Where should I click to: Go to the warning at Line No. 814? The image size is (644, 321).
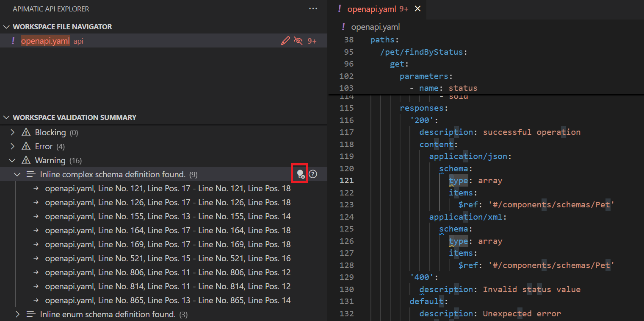point(168,286)
